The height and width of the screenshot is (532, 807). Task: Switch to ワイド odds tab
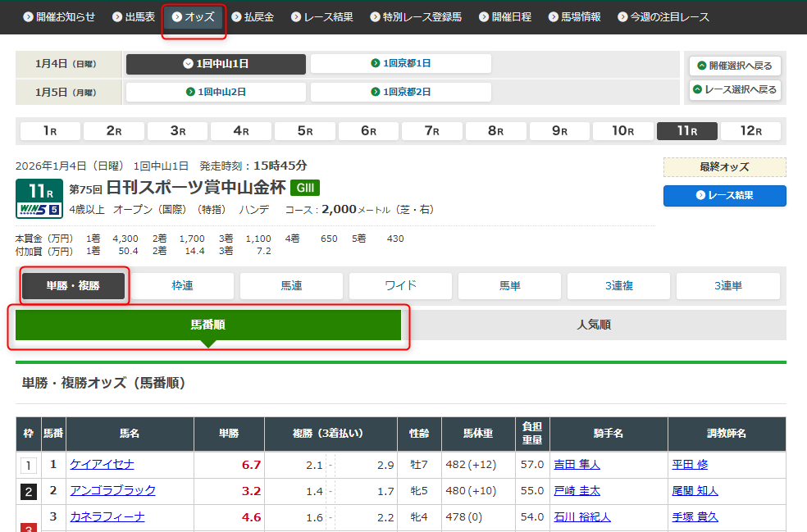(401, 285)
